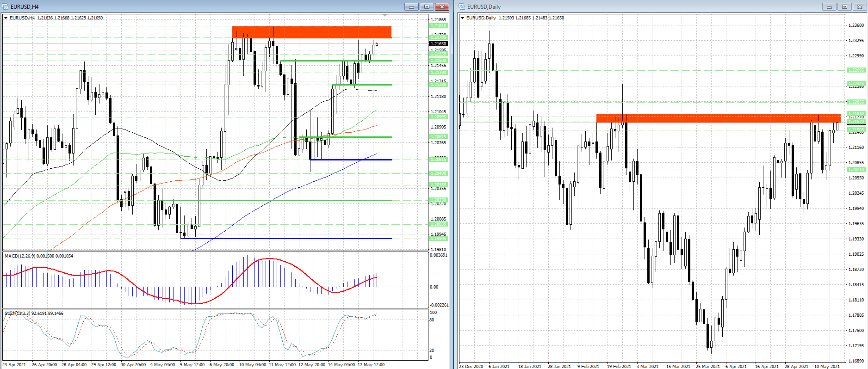Click the 10 May 2021 date on Daily axis
The image size is (868, 369).
[827, 366]
